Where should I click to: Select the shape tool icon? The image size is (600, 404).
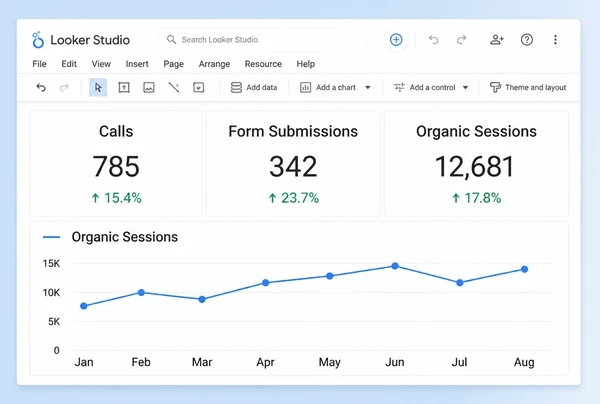pyautogui.click(x=199, y=88)
